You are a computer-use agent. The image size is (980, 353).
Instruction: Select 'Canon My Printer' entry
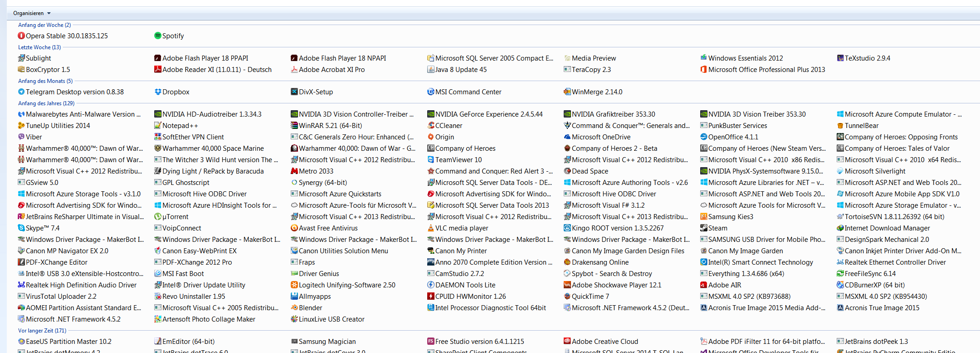point(457,251)
